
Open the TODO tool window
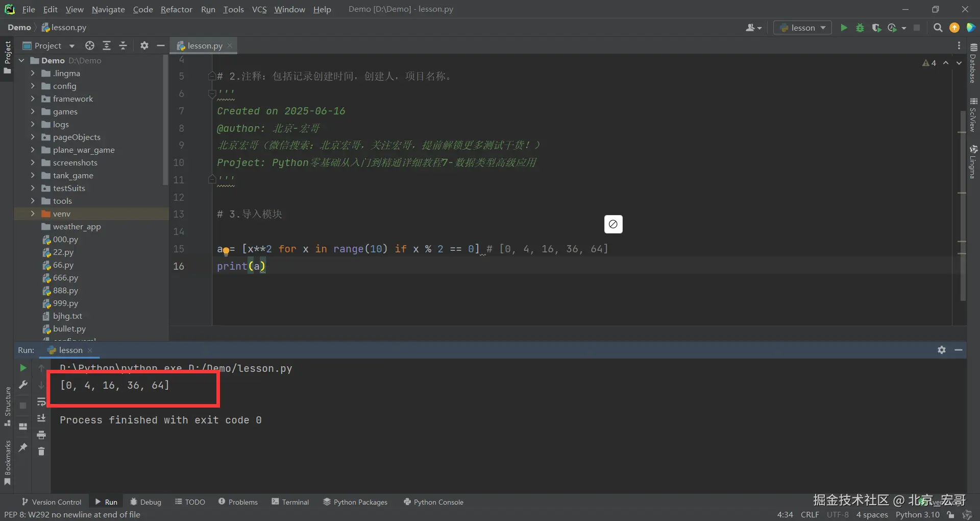coord(190,502)
